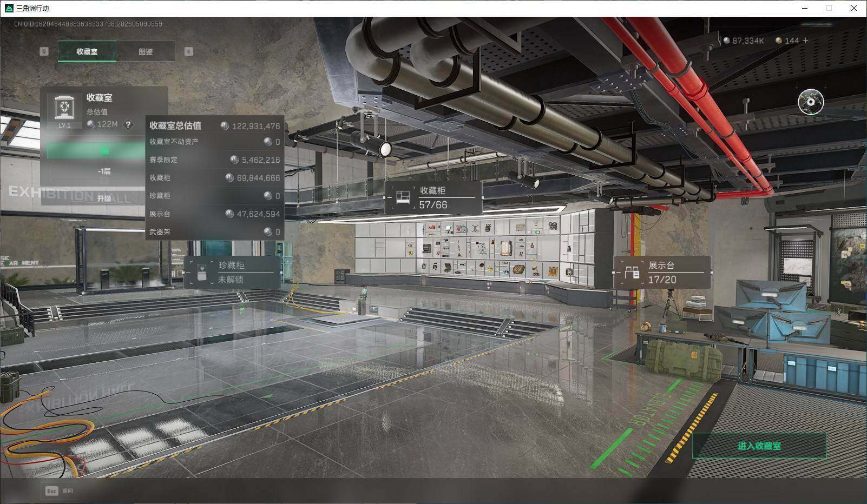
Task: Close the 三角洲行动 window
Action: pos(854,8)
